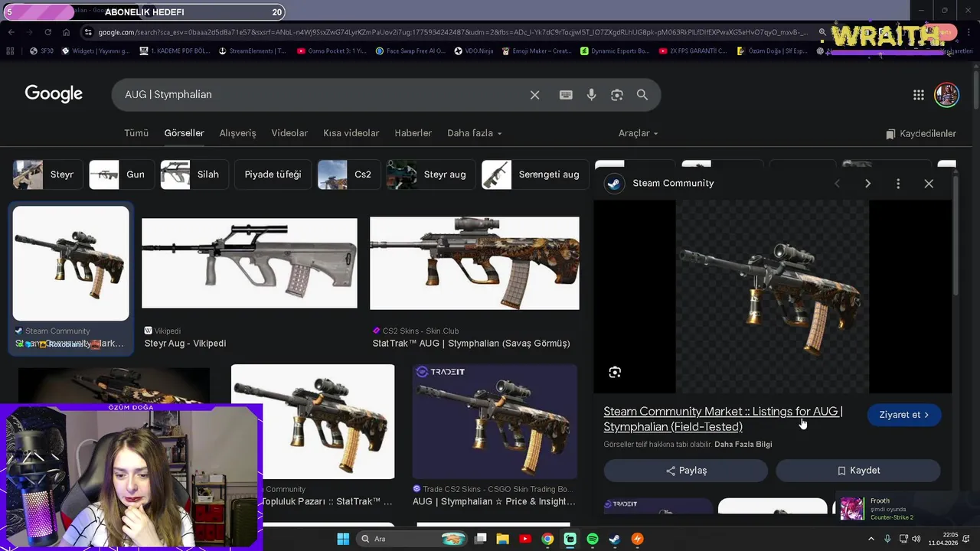Viewport: 980px width, 551px height.
Task: Open the Windows Start menu
Action: pyautogui.click(x=343, y=539)
